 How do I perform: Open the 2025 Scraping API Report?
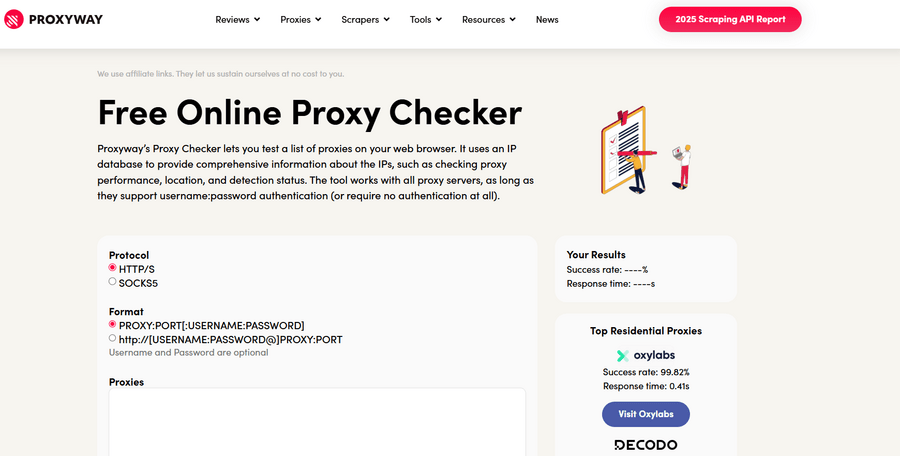pos(730,19)
